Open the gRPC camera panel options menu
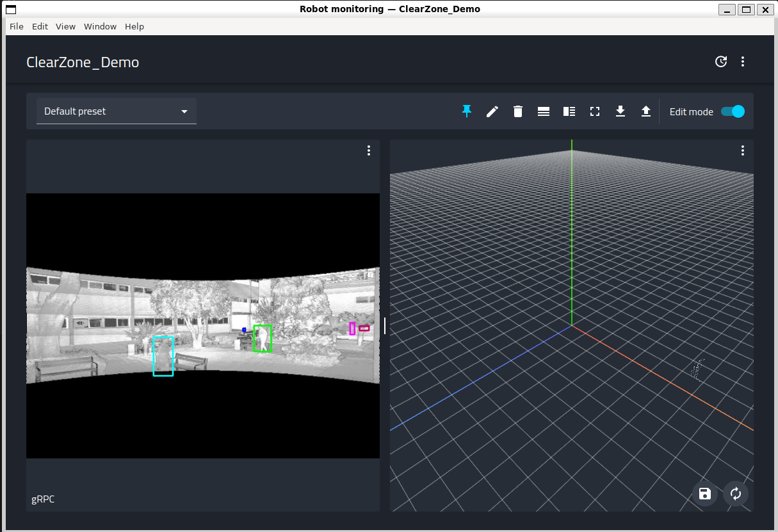Image resolution: width=778 pixels, height=532 pixels. pyautogui.click(x=369, y=150)
